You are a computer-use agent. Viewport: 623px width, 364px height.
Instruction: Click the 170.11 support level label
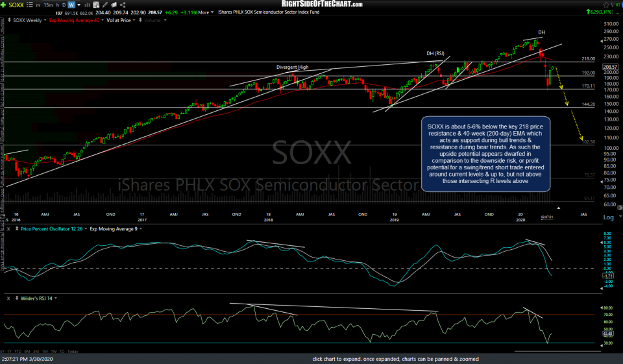click(x=589, y=86)
